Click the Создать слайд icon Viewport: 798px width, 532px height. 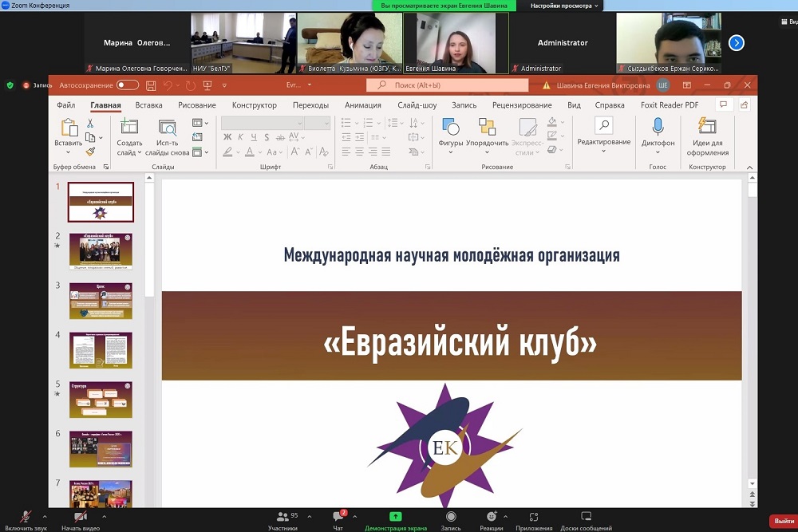tap(129, 127)
